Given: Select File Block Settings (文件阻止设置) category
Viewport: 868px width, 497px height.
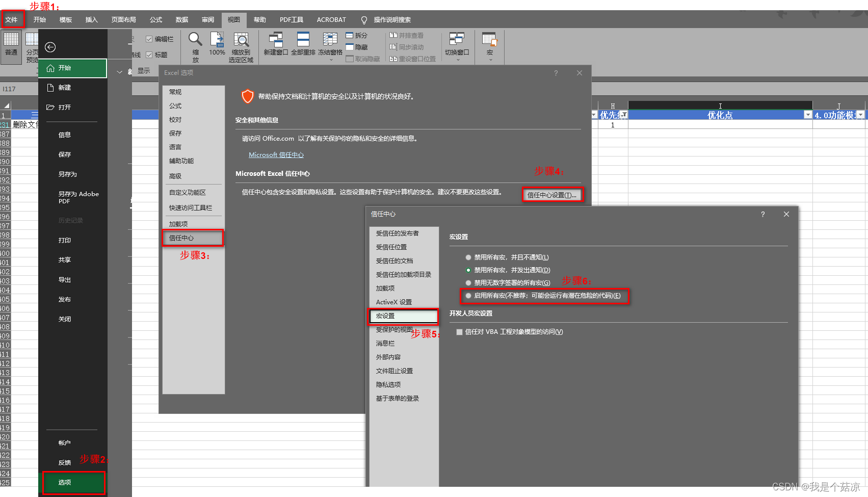Looking at the screenshot, I should 404,371.
